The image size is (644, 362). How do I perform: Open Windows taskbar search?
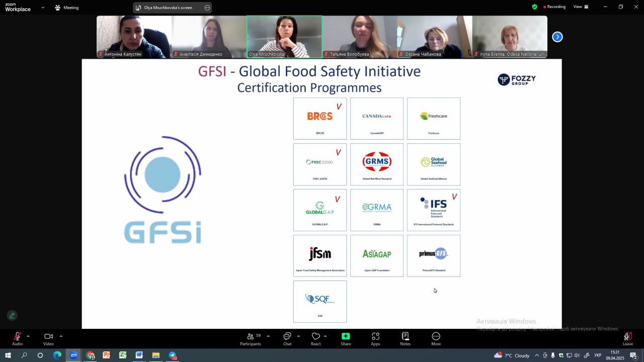click(24, 355)
